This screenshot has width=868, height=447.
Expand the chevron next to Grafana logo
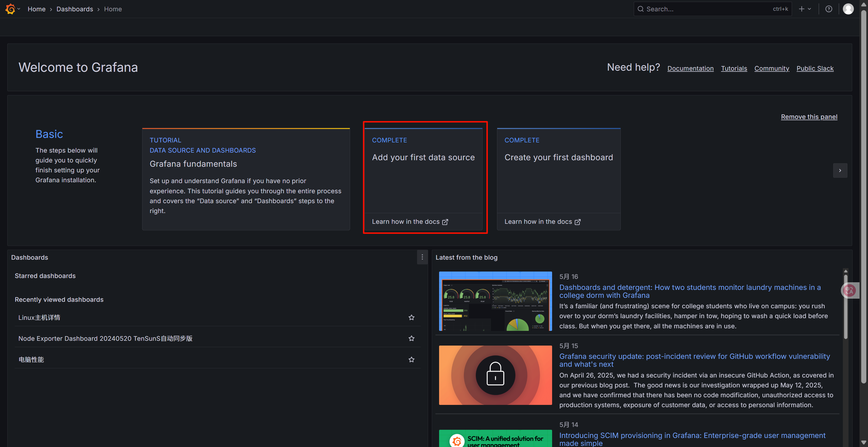click(19, 9)
